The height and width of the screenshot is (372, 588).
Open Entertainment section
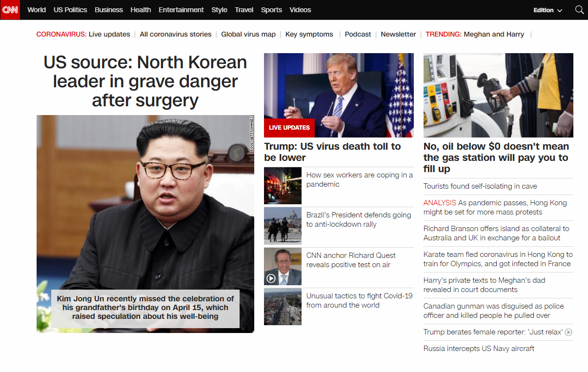[181, 10]
